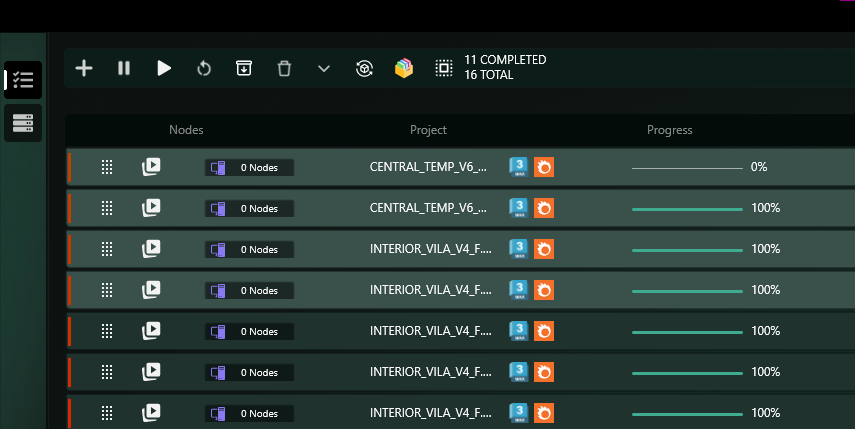This screenshot has width=855, height=429.
Task: Click the play-stack icon on the 0% job
Action: tap(151, 167)
